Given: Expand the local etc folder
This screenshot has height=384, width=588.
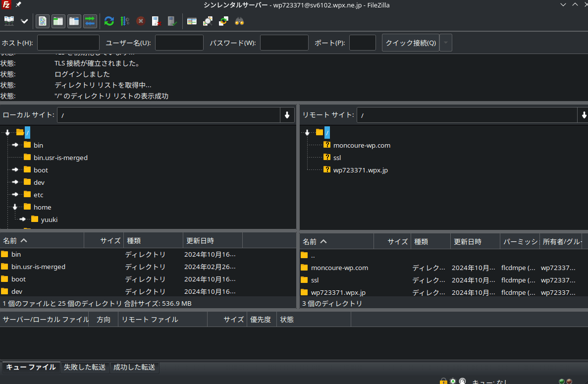Looking at the screenshot, I should coord(15,194).
